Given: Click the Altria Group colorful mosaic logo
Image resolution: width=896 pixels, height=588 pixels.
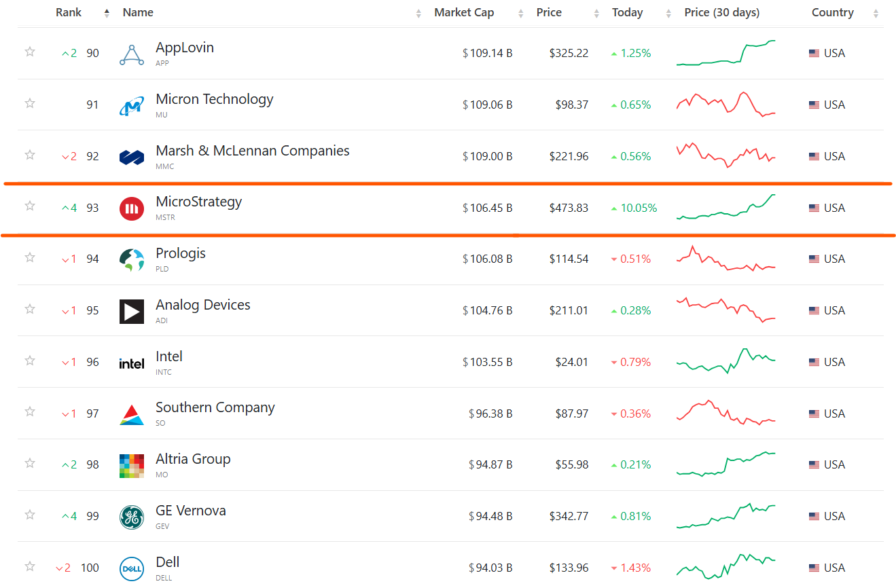Looking at the screenshot, I should (x=132, y=466).
